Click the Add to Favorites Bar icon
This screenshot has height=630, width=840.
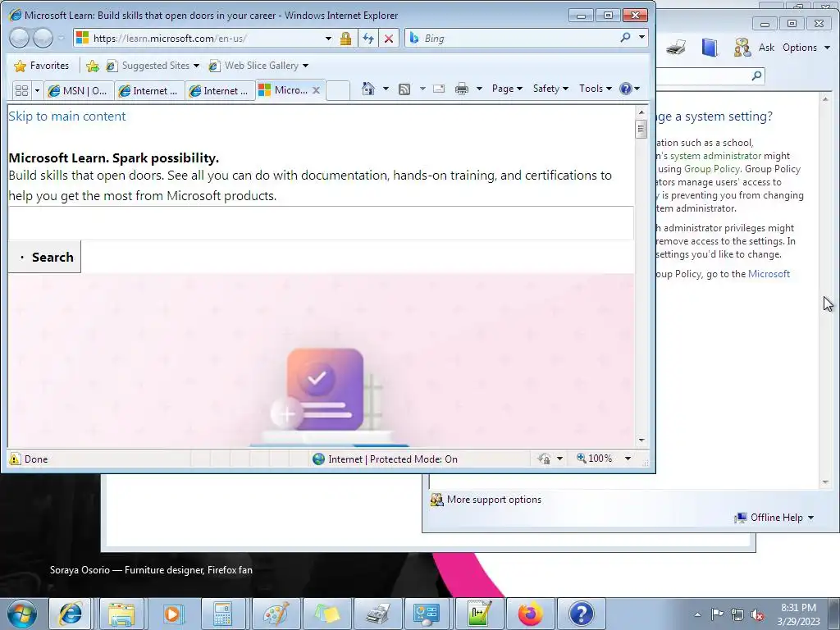point(93,66)
